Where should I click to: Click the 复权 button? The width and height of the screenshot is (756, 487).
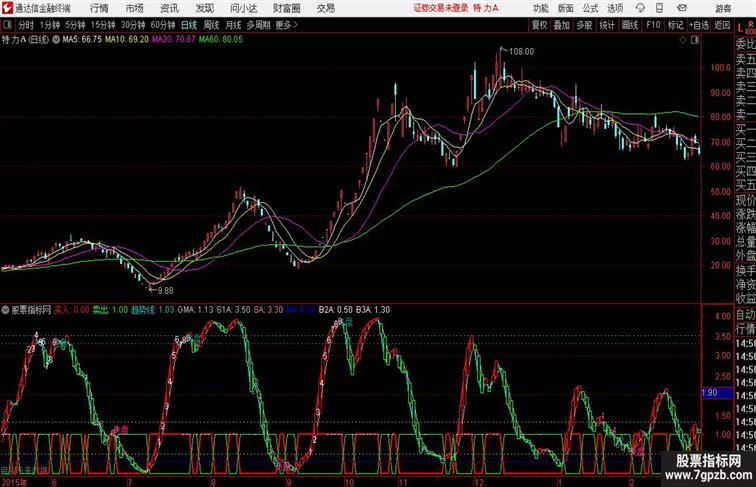click(540, 25)
